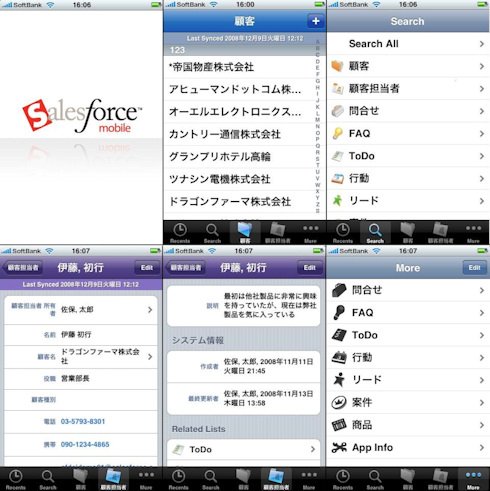490x491 pixels.
Task: Select the 案件 crown icon in More list
Action: 339,402
